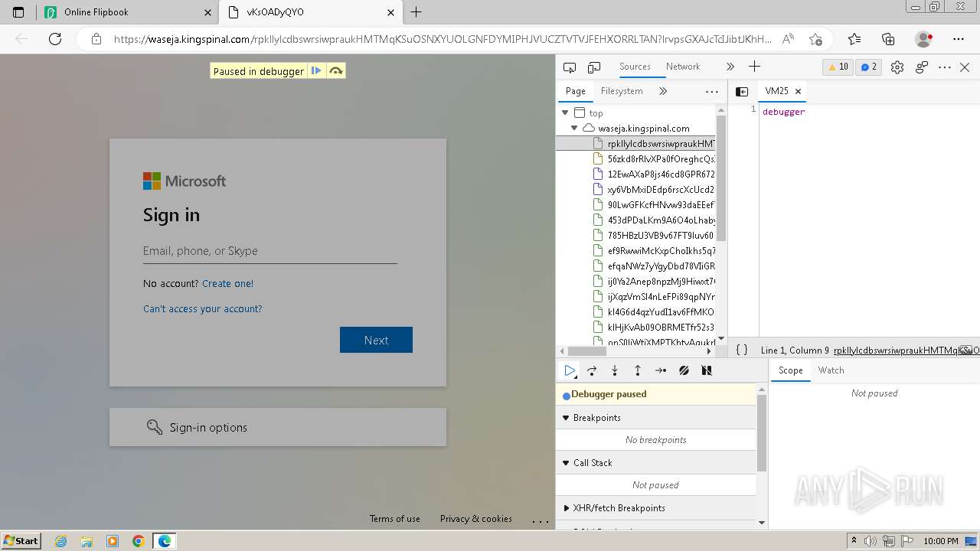Viewport: 980px width, 551px height.
Task: Open the ef9RwwiMcKxpChoIkhs5q7 file
Action: pyautogui.click(x=655, y=251)
